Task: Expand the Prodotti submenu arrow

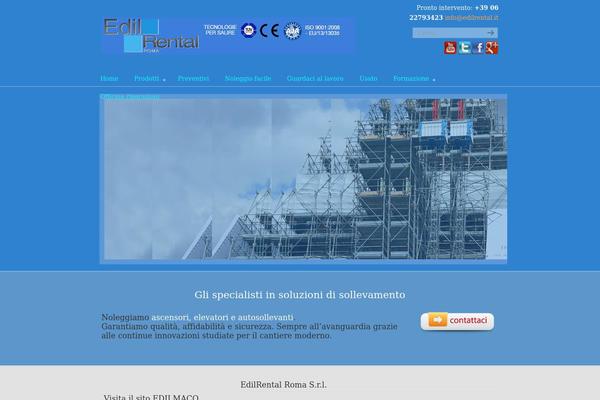Action: [164, 80]
